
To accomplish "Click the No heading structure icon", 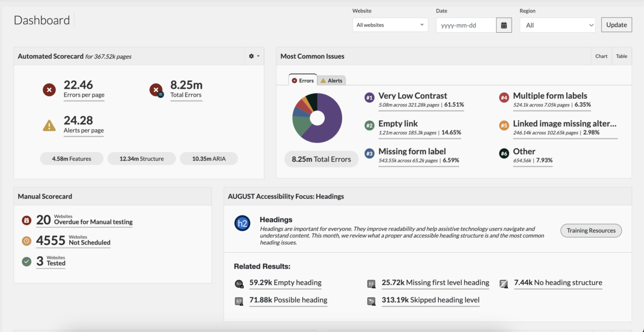I will [503, 283].
